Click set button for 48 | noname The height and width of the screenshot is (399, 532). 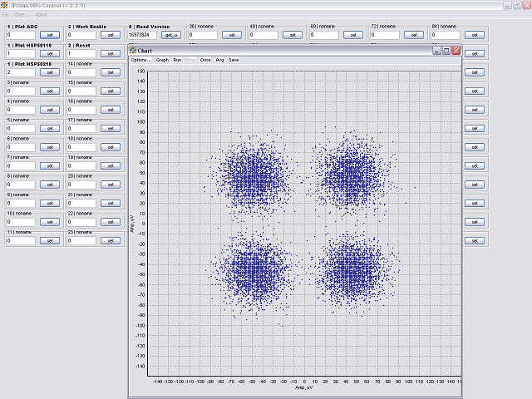292,35
